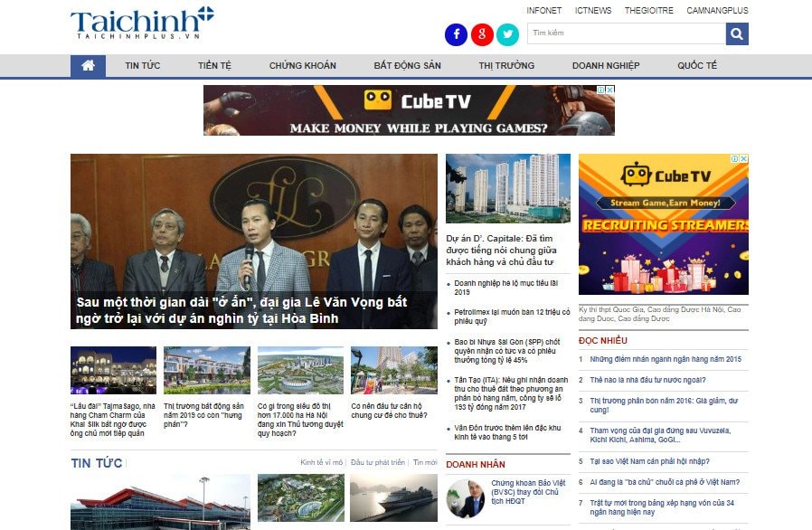Image resolution: width=812 pixels, height=530 pixels.
Task: Go to the home icon tab
Action: [88, 66]
